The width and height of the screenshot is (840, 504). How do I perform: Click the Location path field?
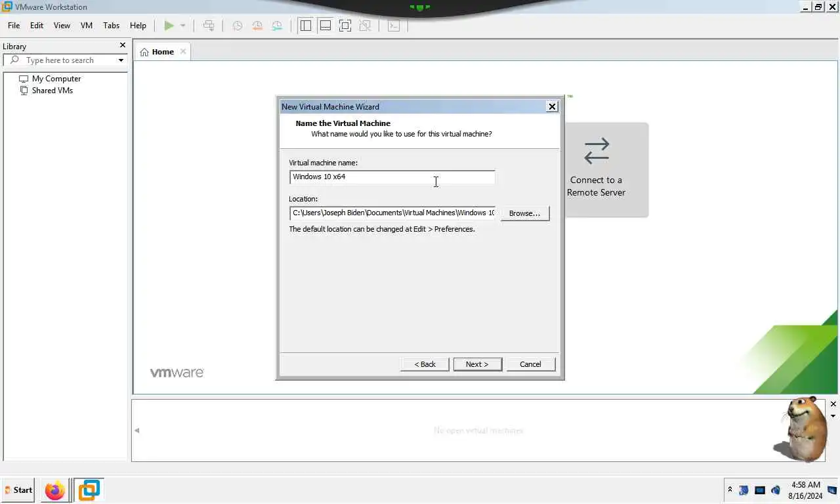point(392,213)
